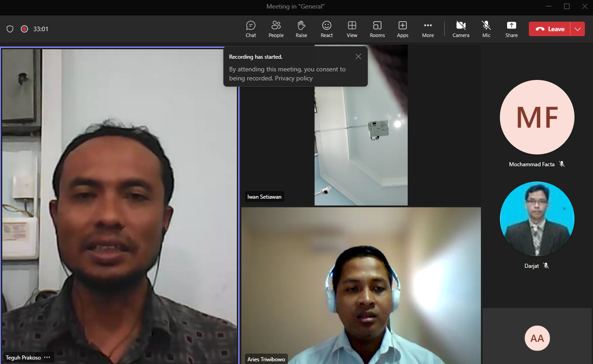Open the More actions menu

428,29
